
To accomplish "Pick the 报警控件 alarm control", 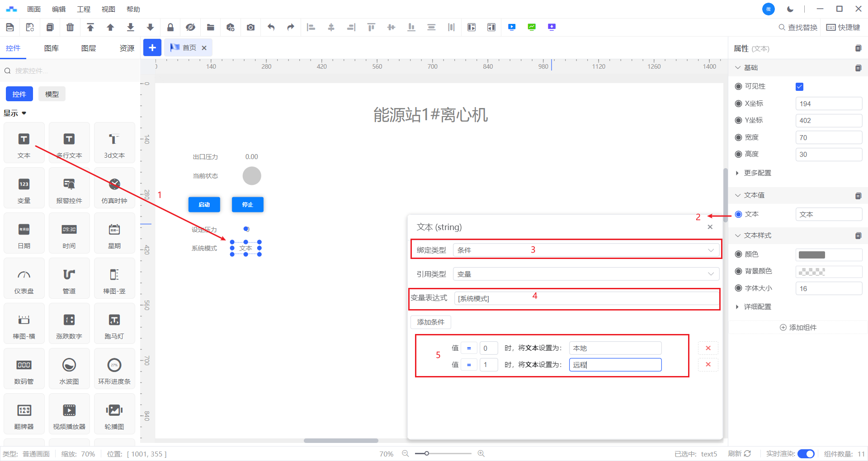I will pyautogui.click(x=69, y=188).
